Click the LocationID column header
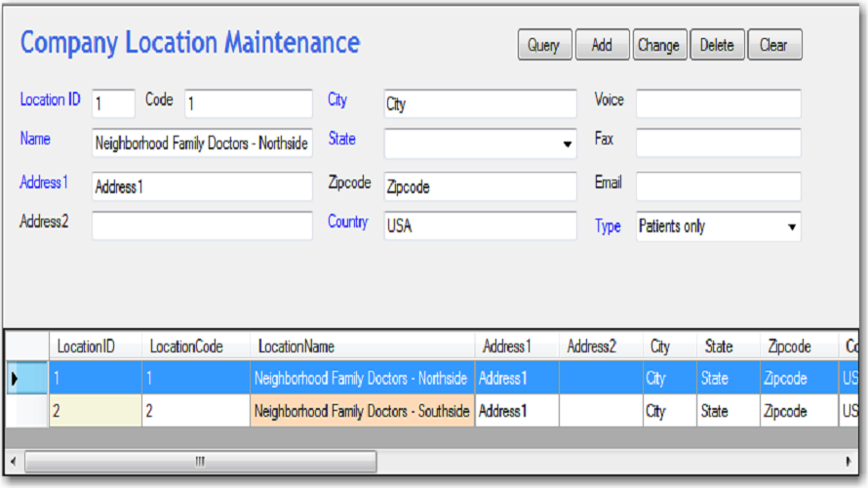Screen dimensions: 868x488 (95, 346)
